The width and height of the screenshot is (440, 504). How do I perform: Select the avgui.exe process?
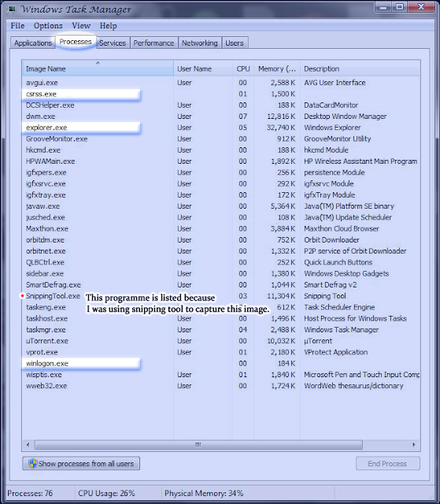(x=221, y=83)
